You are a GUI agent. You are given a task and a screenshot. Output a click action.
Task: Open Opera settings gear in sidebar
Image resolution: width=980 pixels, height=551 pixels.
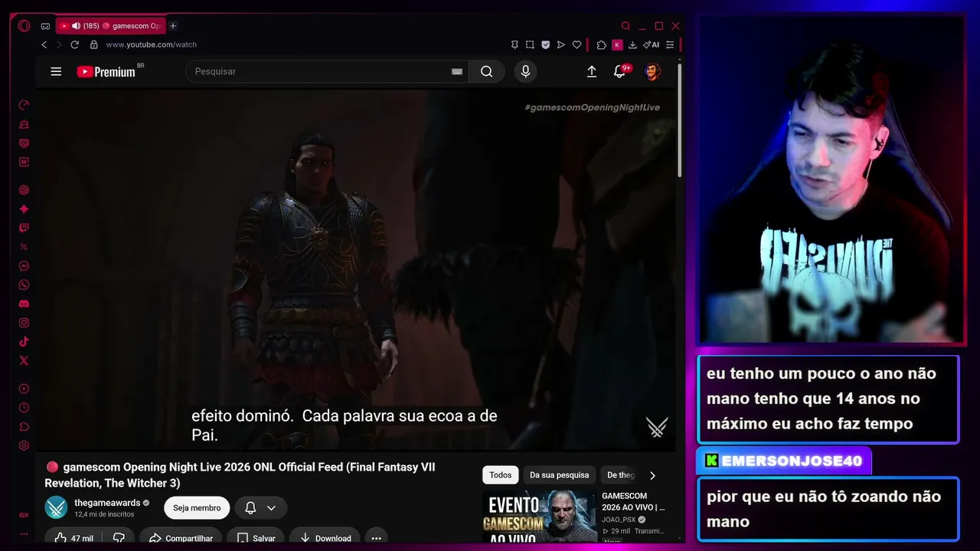(24, 445)
